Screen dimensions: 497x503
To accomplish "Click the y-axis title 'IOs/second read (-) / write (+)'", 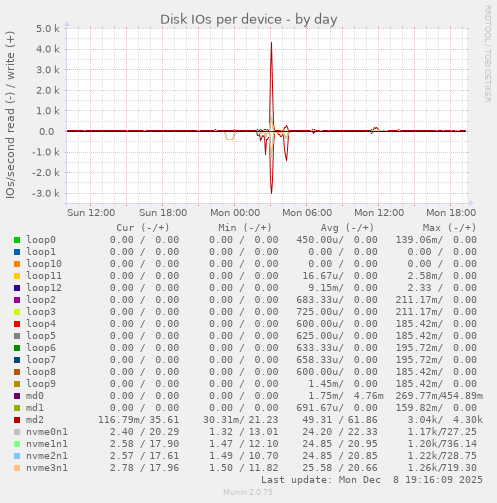I will (x=10, y=115).
